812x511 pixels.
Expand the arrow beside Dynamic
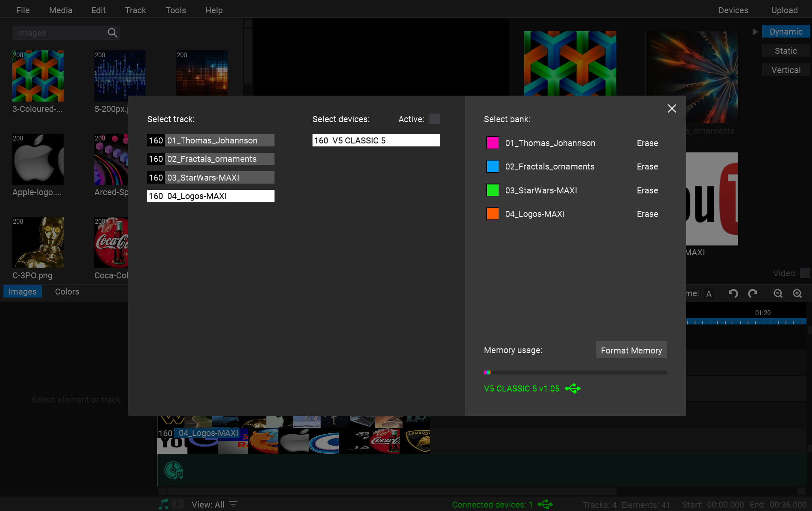tap(755, 32)
